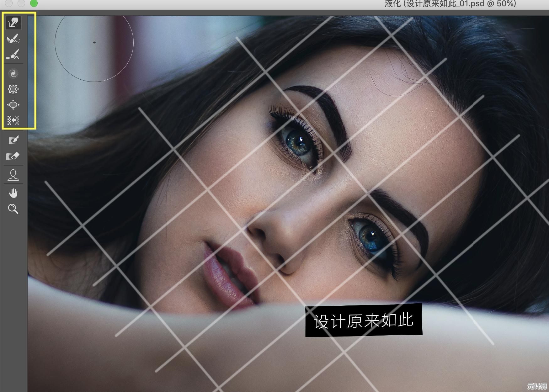
Task: Select the Reconstruct tool
Action: click(x=13, y=39)
